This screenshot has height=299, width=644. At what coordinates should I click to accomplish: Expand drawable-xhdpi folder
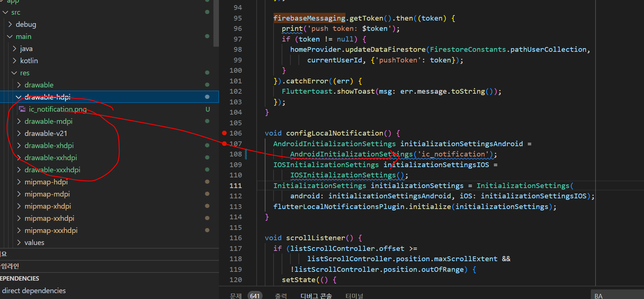(19, 146)
